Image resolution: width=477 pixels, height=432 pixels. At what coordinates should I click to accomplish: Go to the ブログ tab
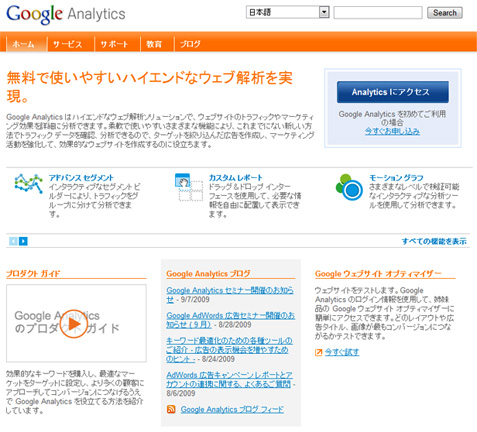tap(190, 44)
